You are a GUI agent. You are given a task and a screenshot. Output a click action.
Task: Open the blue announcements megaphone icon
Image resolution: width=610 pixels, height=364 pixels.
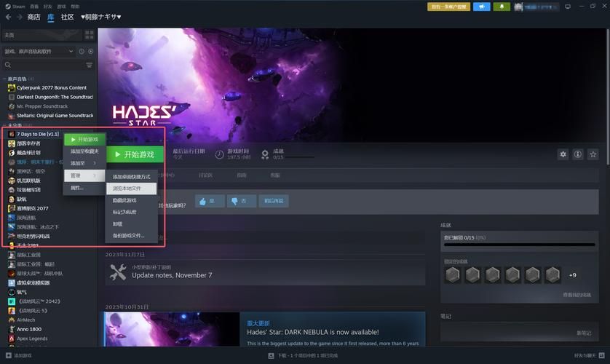pyautogui.click(x=482, y=7)
